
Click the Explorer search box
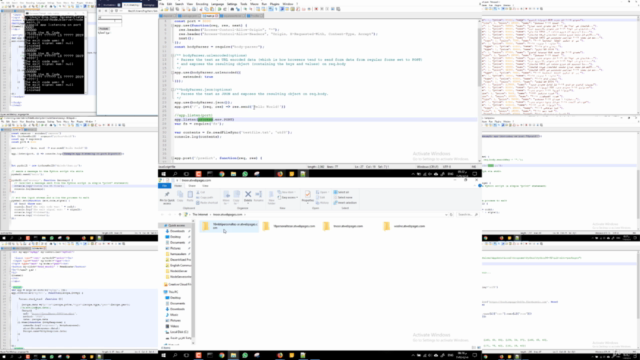(467, 214)
